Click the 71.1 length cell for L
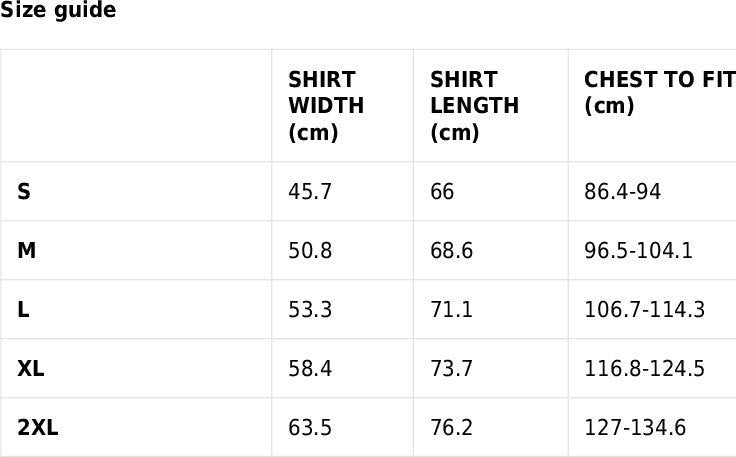736x457 pixels. [452, 309]
